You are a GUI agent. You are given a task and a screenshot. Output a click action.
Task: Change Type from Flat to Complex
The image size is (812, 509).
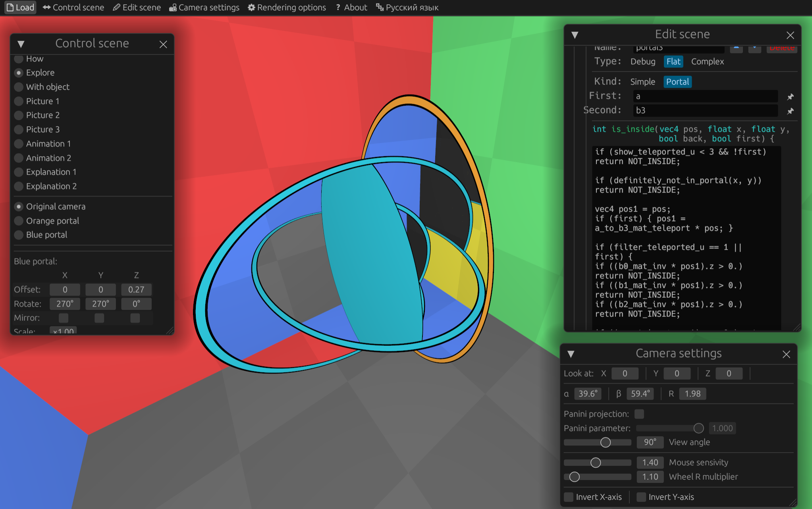707,62
